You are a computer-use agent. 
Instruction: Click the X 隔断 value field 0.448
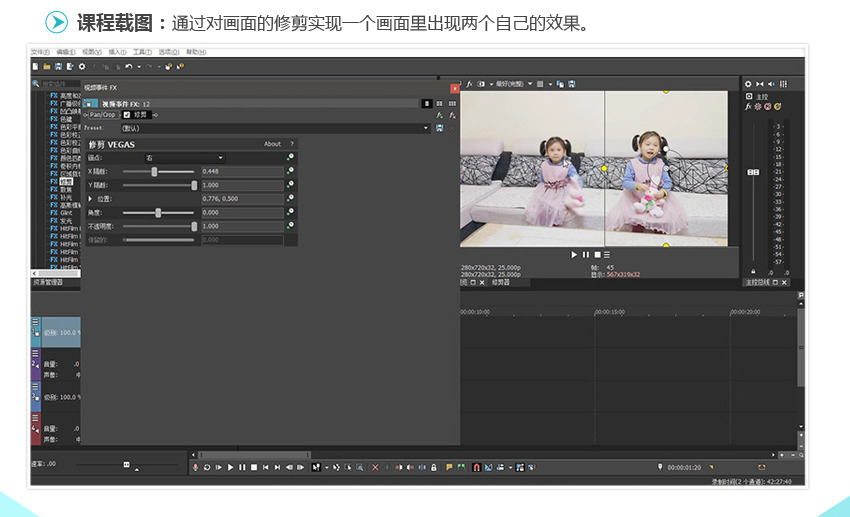[x=242, y=172]
